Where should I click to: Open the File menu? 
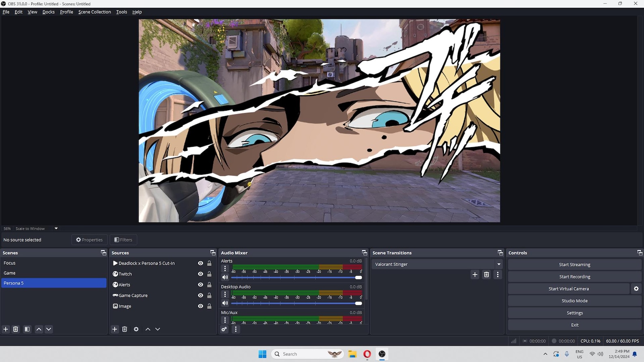pyautogui.click(x=6, y=12)
